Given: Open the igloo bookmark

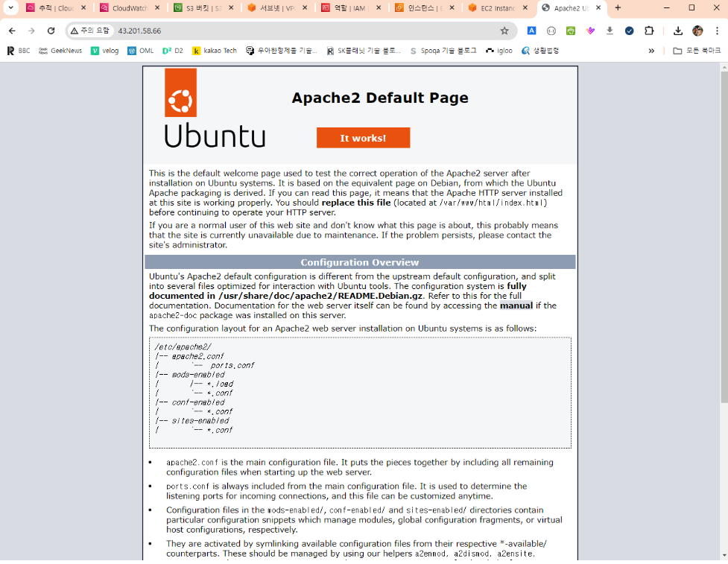Looking at the screenshot, I should pos(499,51).
